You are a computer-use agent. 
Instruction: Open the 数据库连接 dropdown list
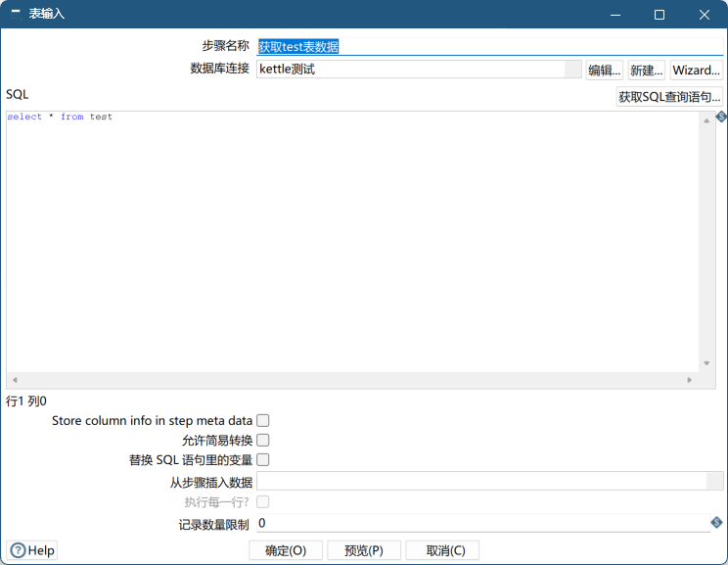tap(572, 70)
